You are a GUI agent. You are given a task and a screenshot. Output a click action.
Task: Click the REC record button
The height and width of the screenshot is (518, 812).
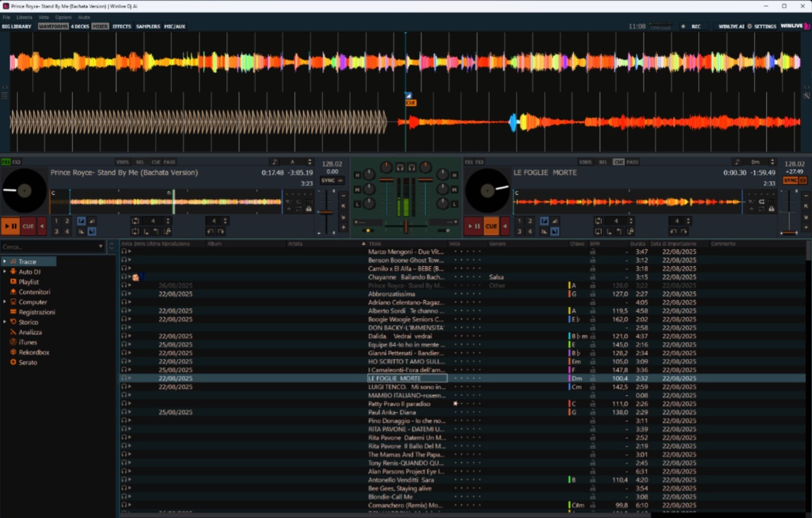tap(693, 26)
